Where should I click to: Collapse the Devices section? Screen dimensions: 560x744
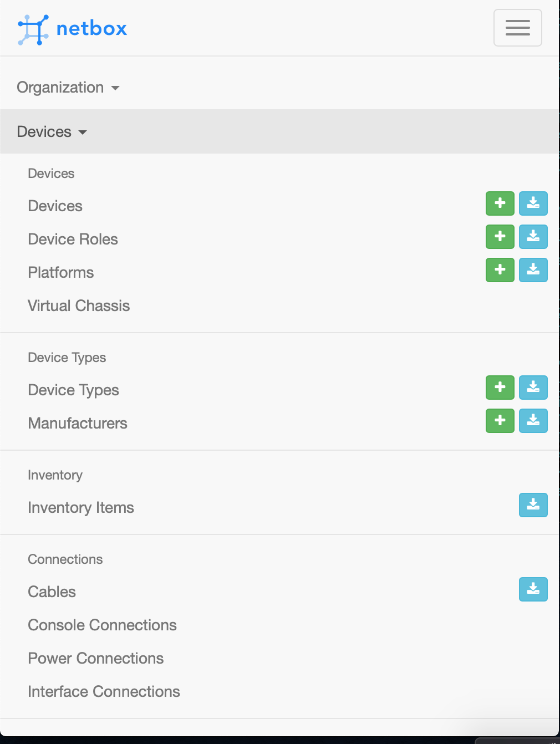52,131
